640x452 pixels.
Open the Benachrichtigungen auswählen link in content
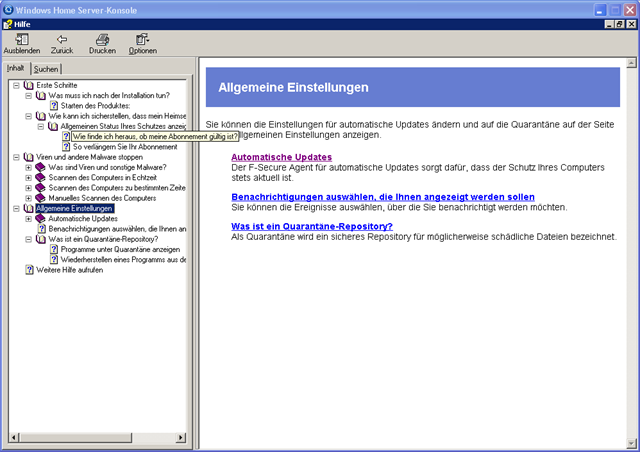[x=383, y=197]
